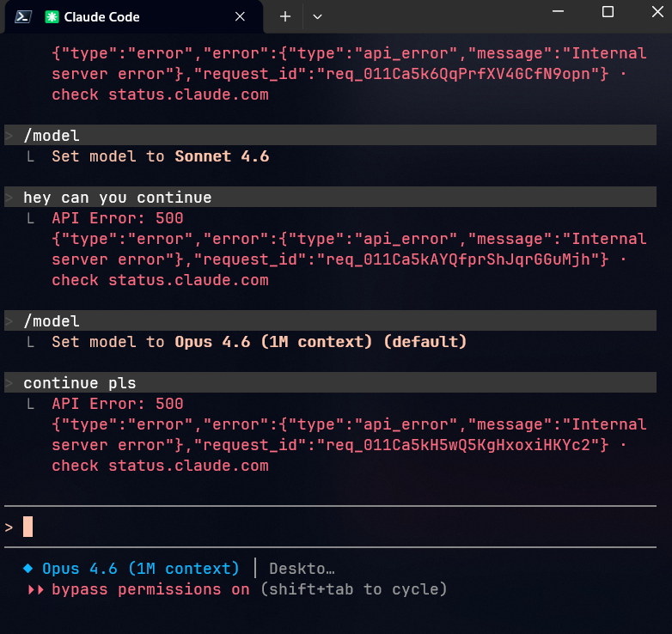The width and height of the screenshot is (672, 634).
Task: Click the green Claude Code tab icon
Action: pos(52,16)
